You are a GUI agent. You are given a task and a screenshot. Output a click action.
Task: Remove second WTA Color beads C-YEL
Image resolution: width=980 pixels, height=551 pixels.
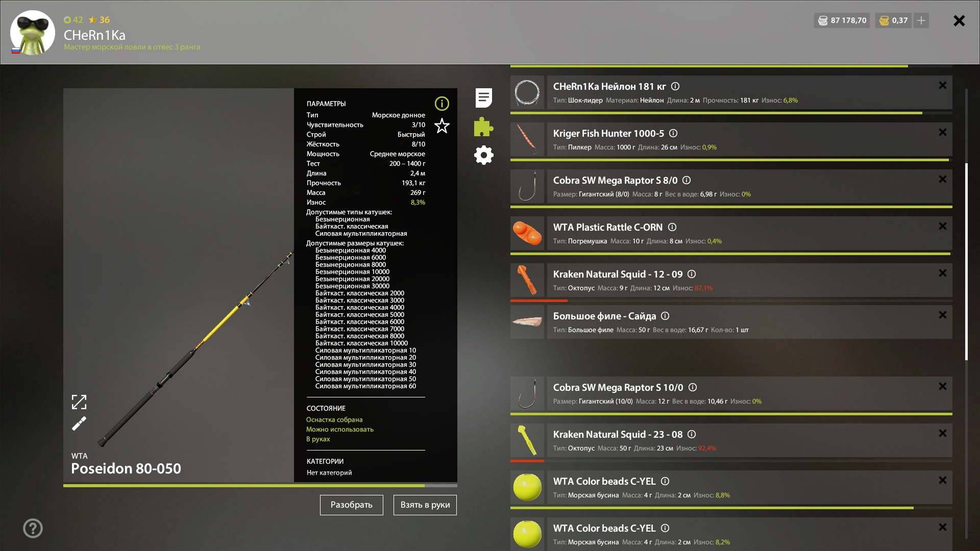click(943, 527)
